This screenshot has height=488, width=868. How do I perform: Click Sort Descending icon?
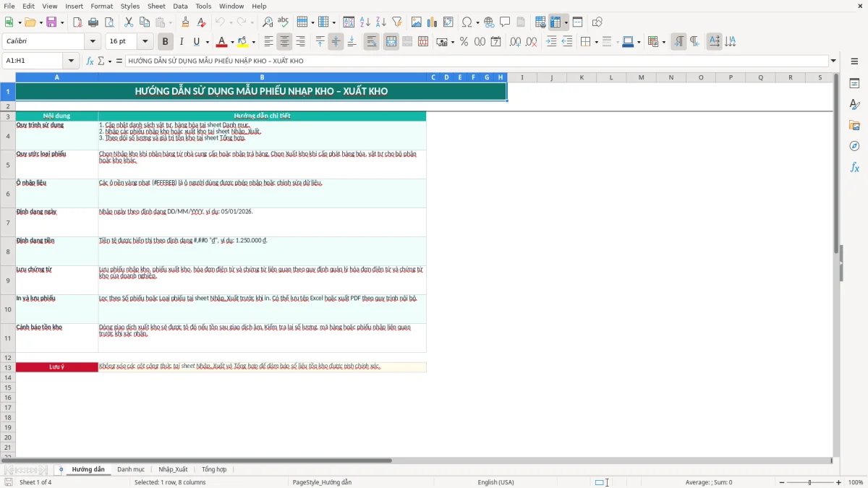click(x=380, y=22)
